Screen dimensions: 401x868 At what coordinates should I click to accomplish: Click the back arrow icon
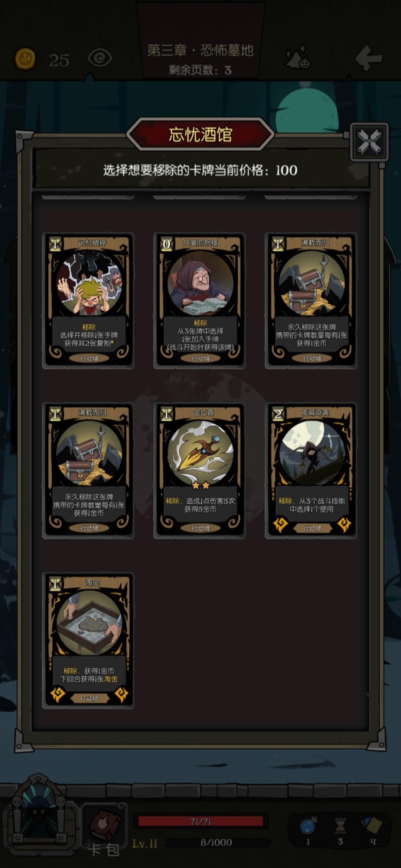click(x=368, y=58)
